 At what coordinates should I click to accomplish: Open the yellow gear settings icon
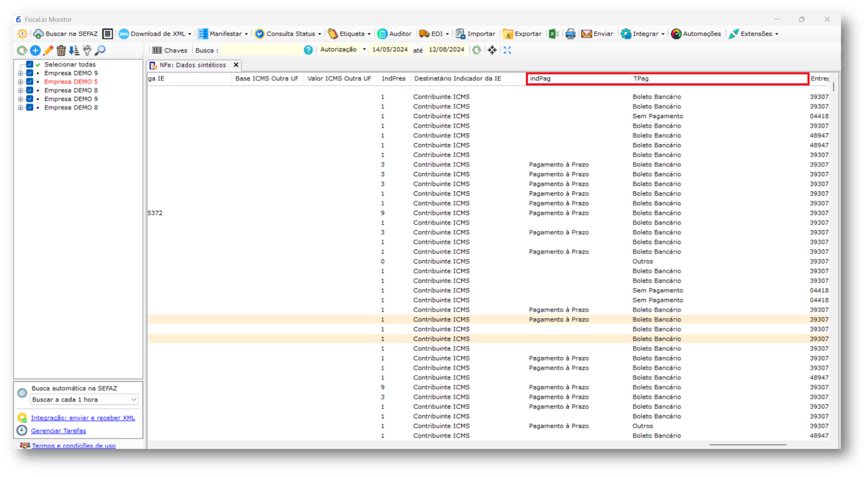(x=22, y=34)
